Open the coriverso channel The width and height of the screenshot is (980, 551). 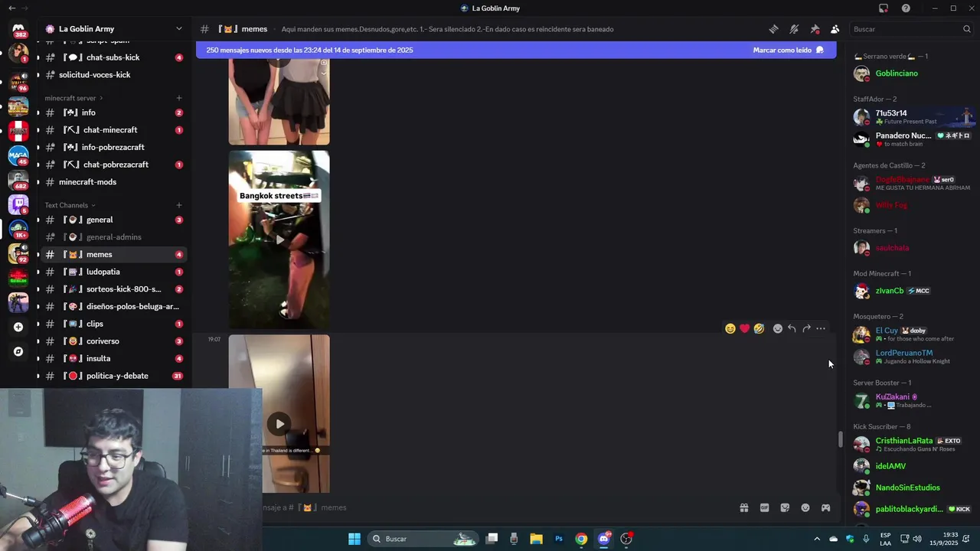tap(113, 341)
